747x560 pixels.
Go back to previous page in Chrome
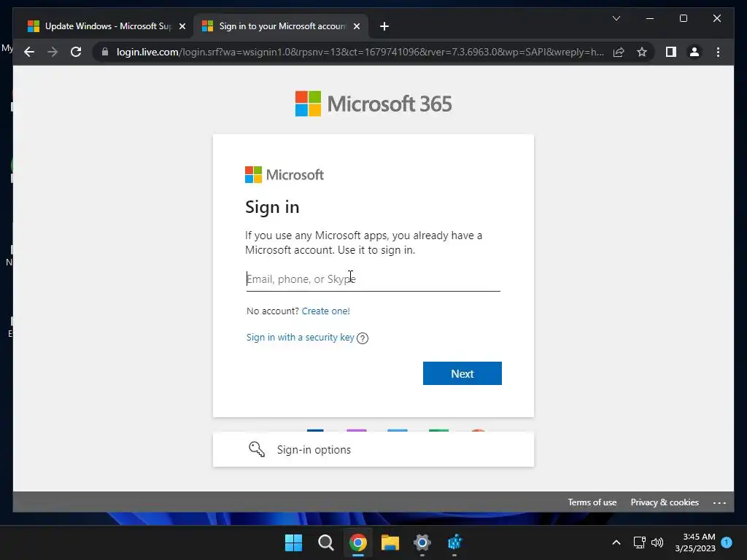(29, 52)
